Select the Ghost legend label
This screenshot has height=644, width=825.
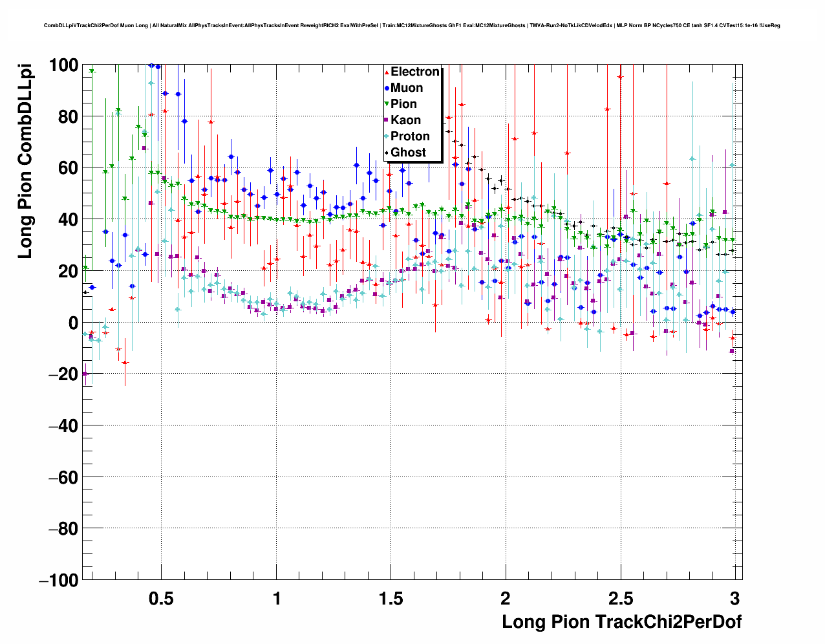coord(408,153)
